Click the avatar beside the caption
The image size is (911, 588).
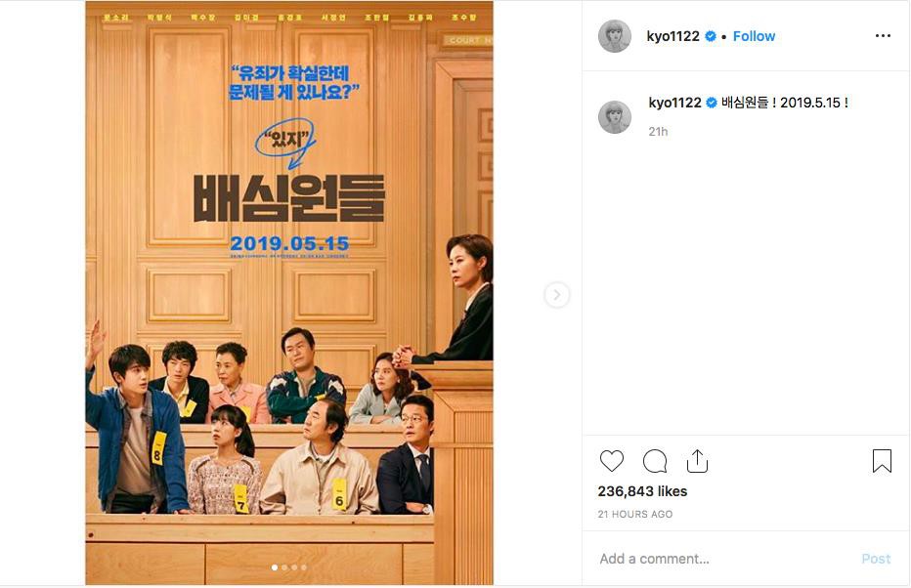pyautogui.click(x=615, y=117)
